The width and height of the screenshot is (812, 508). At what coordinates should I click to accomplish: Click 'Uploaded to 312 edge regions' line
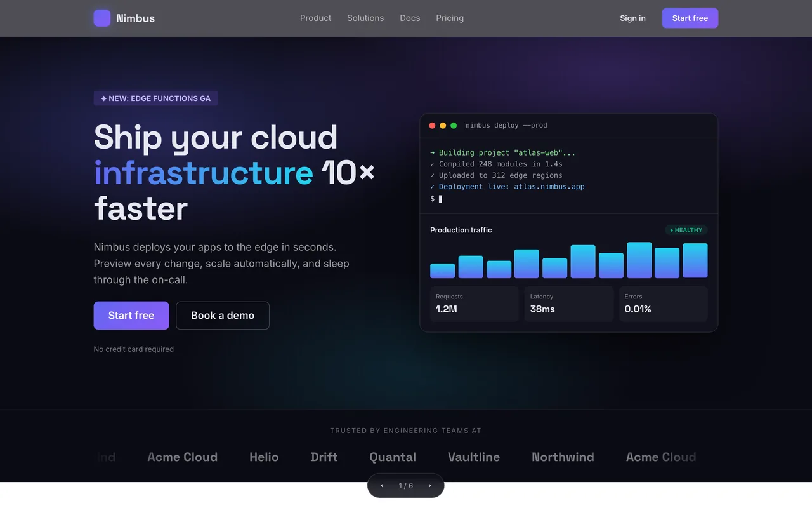496,175
